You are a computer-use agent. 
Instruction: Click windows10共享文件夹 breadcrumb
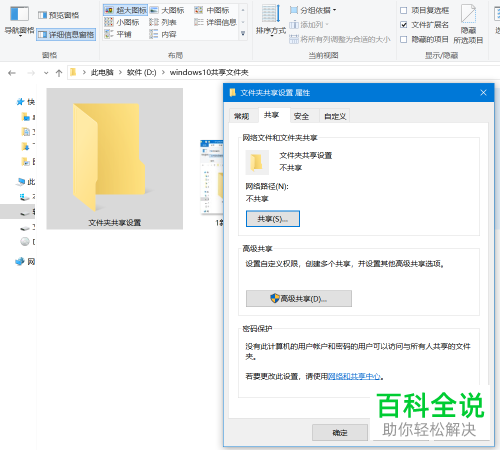(209, 72)
